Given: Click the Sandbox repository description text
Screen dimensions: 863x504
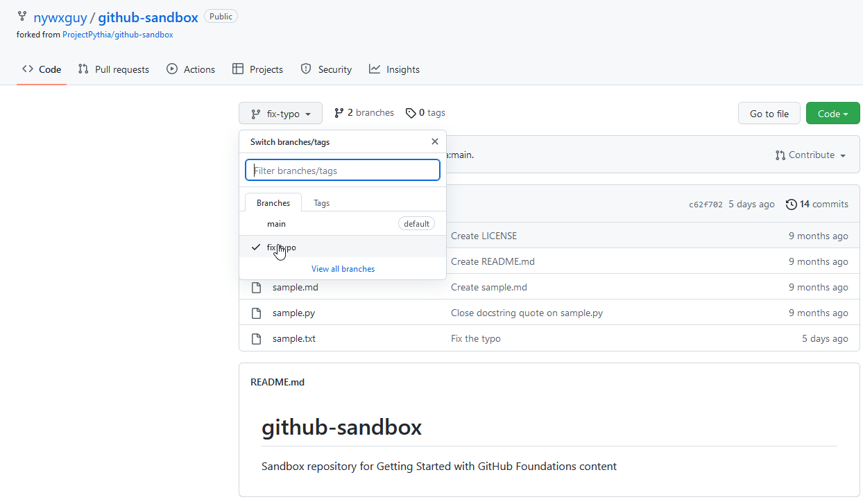Looking at the screenshot, I should click(x=439, y=466).
